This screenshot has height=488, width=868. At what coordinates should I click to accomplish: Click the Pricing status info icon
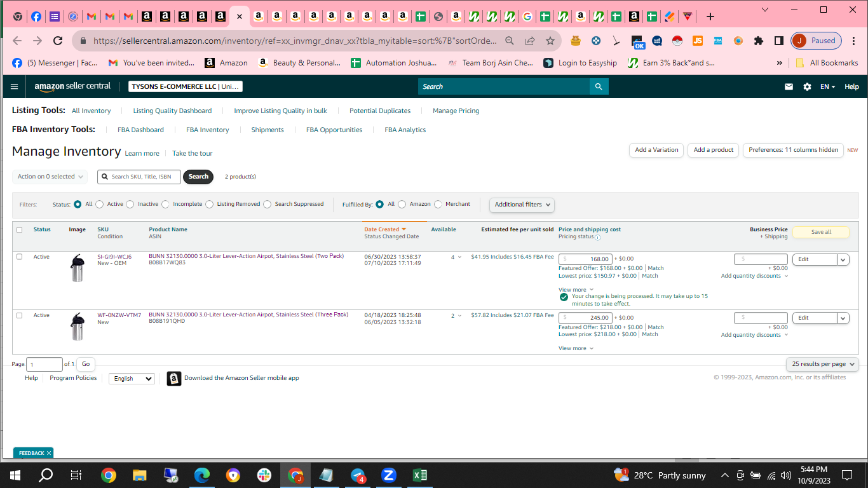pos(598,238)
